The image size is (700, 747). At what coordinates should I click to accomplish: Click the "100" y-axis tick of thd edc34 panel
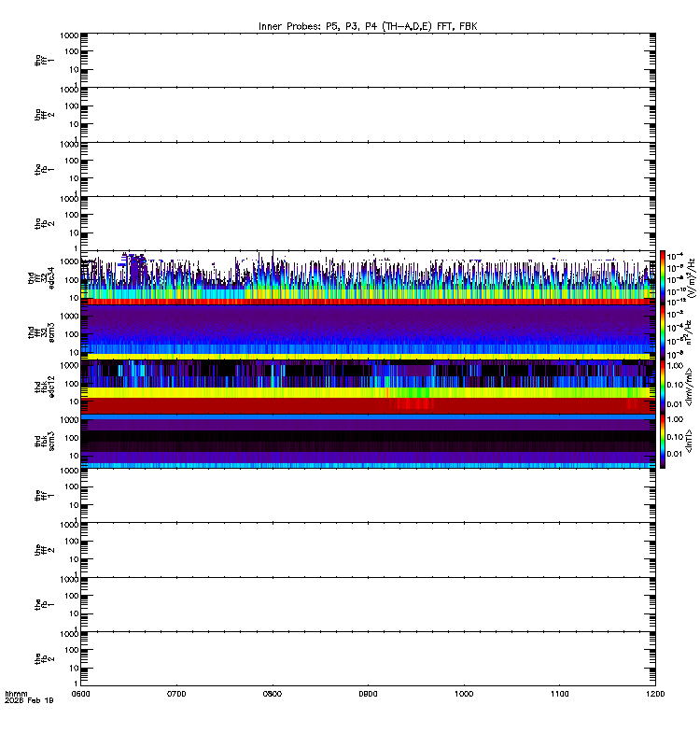click(72, 280)
